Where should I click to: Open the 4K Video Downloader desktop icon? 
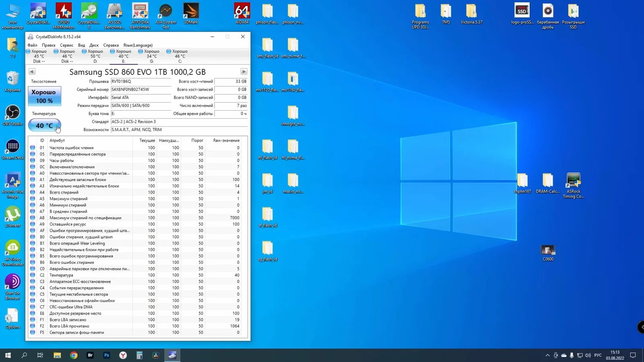pyautogui.click(x=12, y=253)
